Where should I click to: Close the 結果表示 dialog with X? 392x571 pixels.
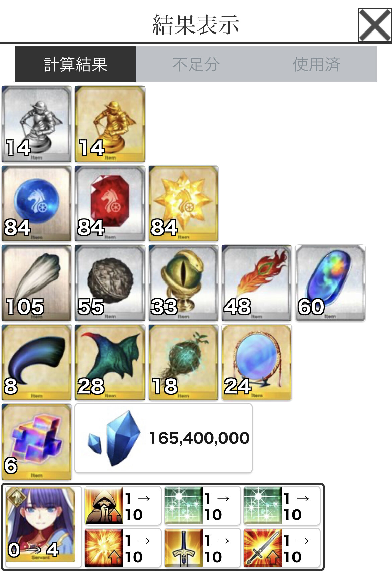coord(375,25)
